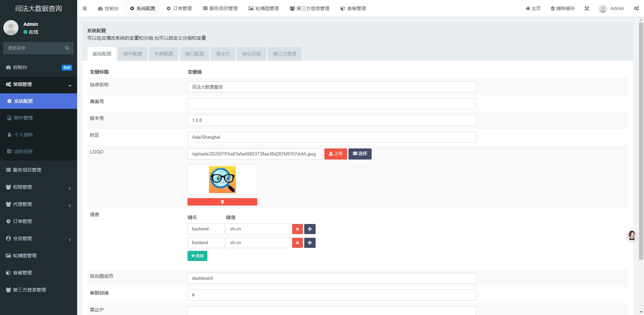Focus the 版本号 input field
This screenshot has width=644, height=315.
coord(332,121)
